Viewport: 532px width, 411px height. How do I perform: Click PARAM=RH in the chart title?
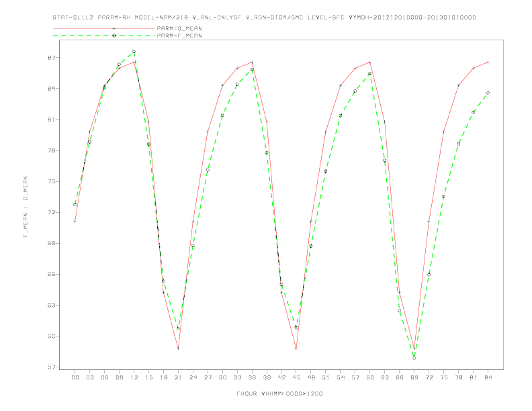pyautogui.click(x=114, y=17)
